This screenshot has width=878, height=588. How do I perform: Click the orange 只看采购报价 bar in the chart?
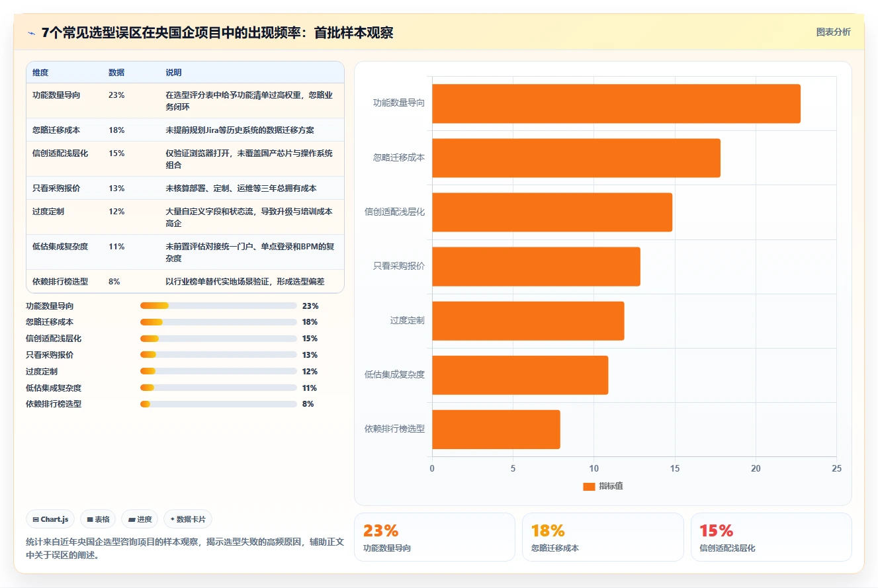pyautogui.click(x=537, y=267)
